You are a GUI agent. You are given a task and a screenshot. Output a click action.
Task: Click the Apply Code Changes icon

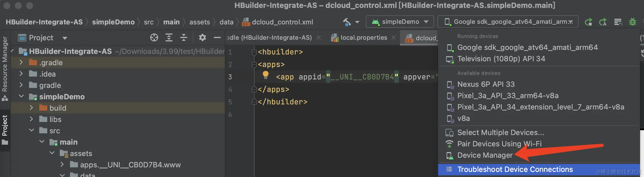coord(603,22)
